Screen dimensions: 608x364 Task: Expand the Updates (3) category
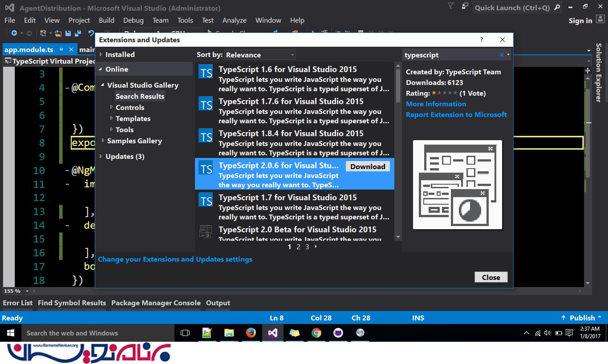[x=101, y=156]
